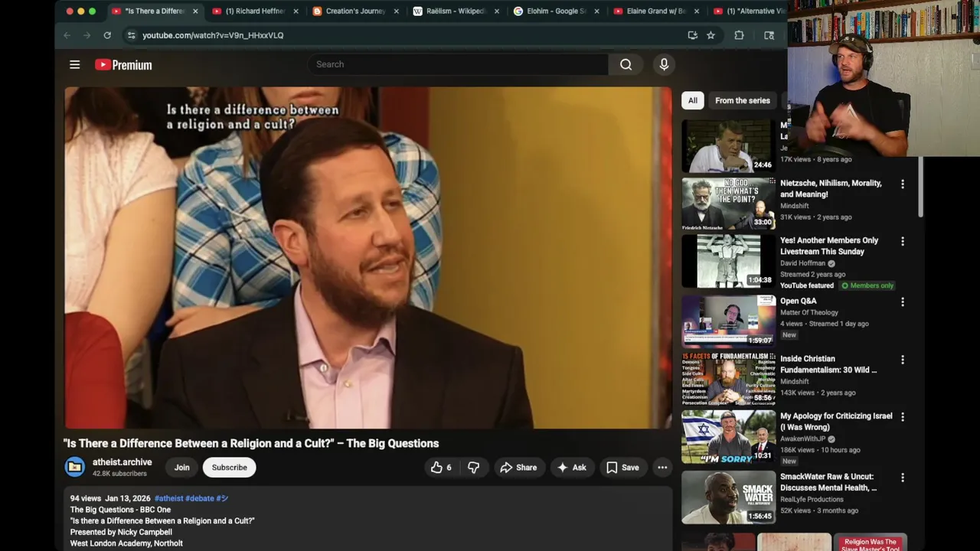Open the YouTube hamburger guide menu
This screenshot has height=551, width=980.
(x=74, y=65)
